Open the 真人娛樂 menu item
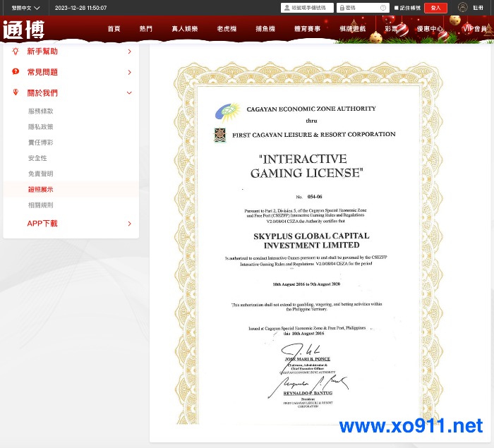The image size is (494, 448). 185,29
